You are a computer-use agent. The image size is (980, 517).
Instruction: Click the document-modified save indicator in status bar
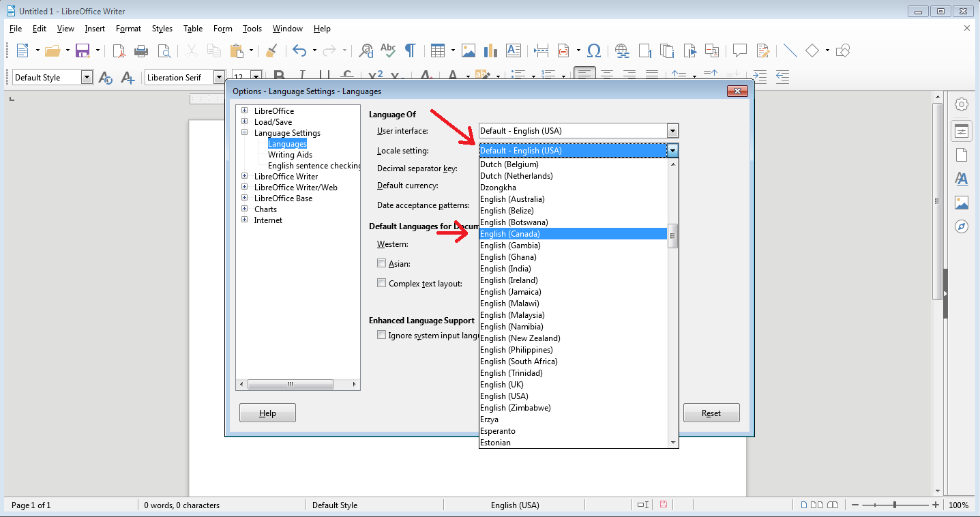point(663,505)
